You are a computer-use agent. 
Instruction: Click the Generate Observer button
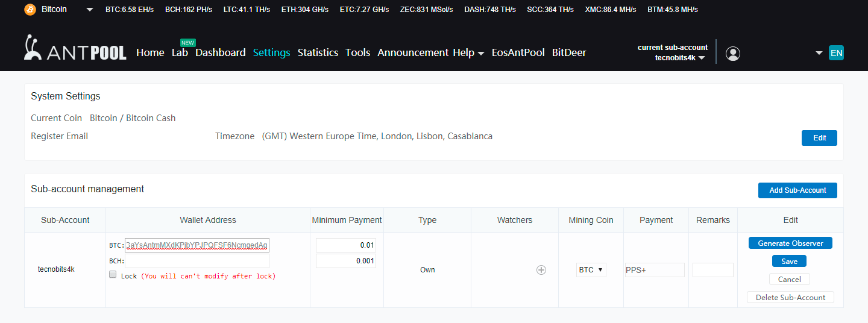click(x=790, y=243)
